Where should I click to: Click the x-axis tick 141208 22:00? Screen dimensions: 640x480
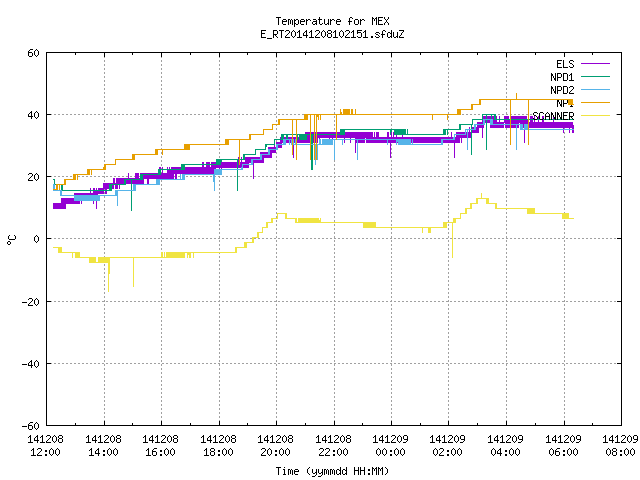(333, 446)
